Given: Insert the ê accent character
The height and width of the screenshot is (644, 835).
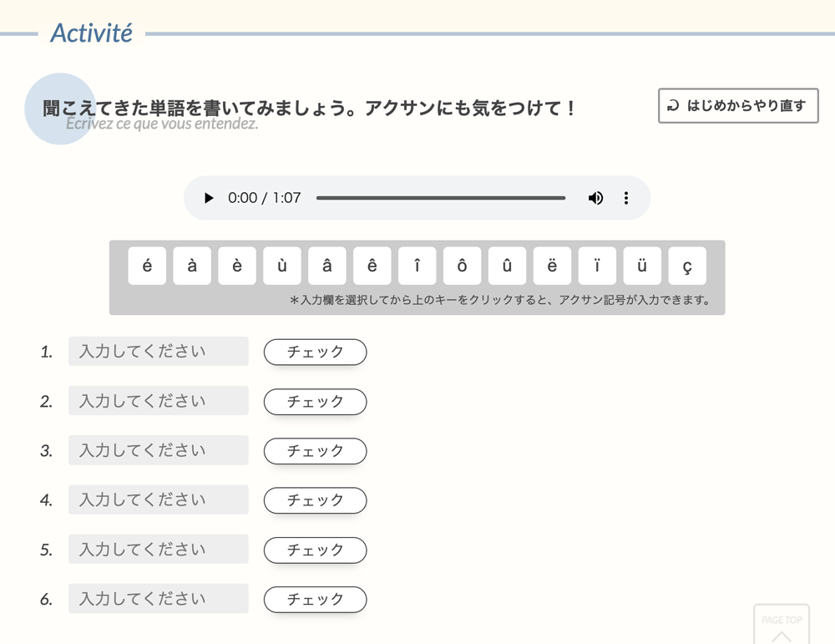Looking at the screenshot, I should coord(372,266).
